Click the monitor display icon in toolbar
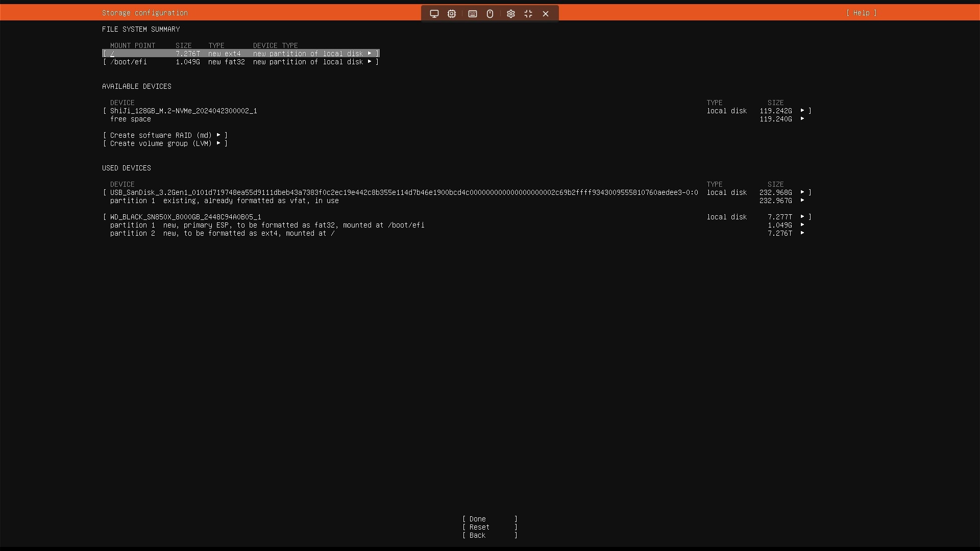 pos(434,14)
